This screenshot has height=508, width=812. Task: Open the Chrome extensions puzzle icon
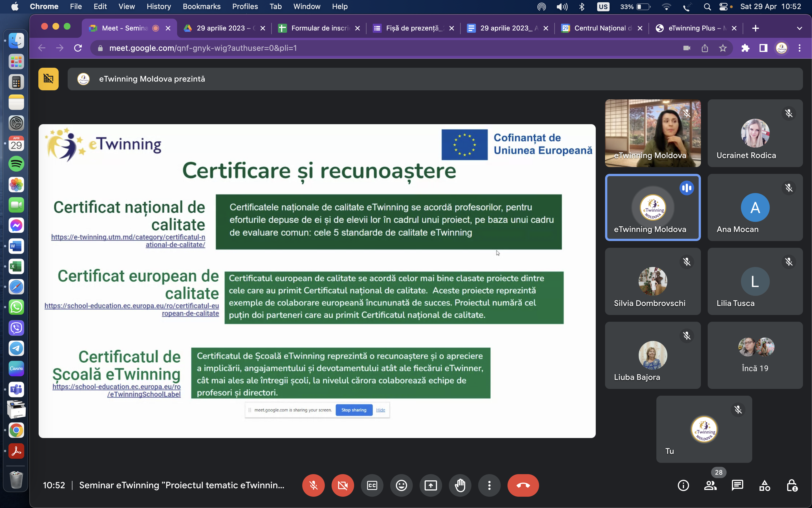(x=745, y=48)
